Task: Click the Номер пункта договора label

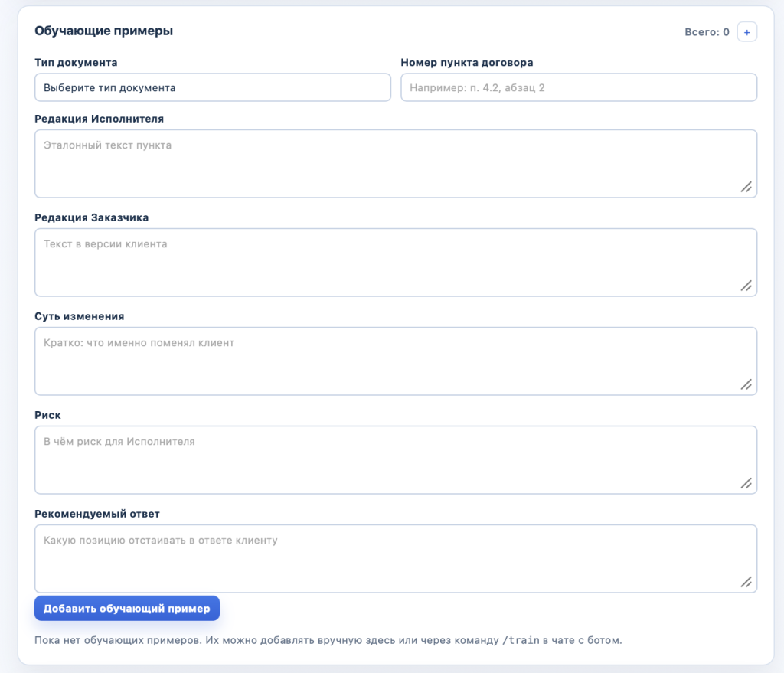Action: click(466, 63)
